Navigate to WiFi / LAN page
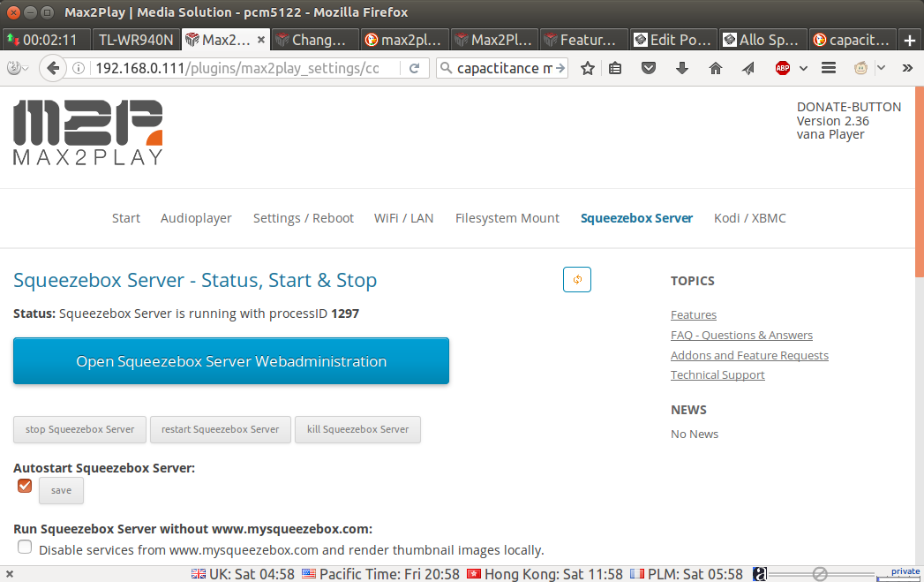This screenshot has height=582, width=924. (403, 218)
